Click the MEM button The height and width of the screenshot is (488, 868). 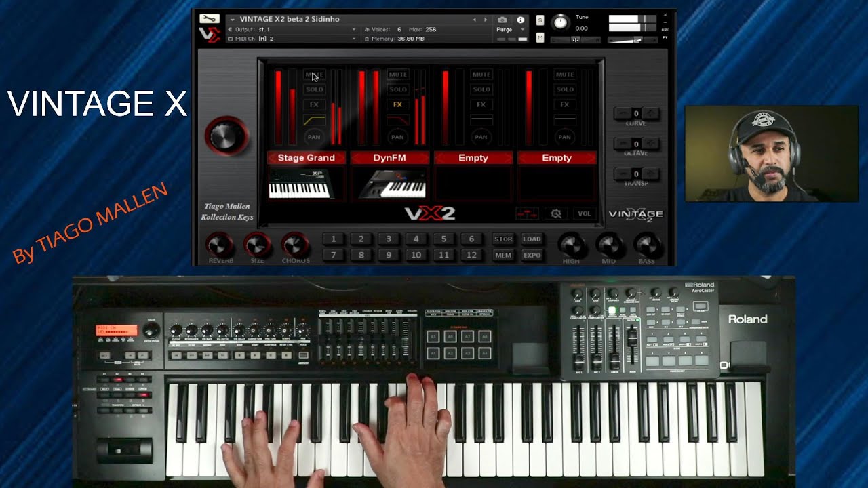click(x=503, y=255)
